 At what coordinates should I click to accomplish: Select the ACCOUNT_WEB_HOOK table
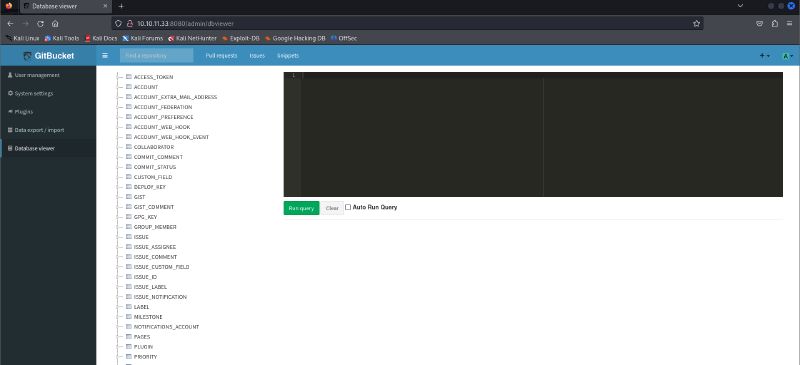coord(162,127)
